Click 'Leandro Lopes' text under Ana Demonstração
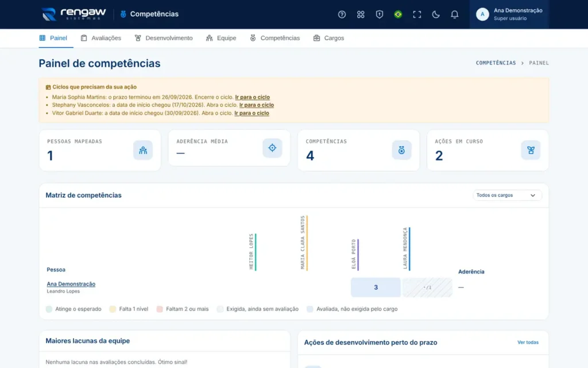Screen dimensions: 588x368 click(63, 292)
